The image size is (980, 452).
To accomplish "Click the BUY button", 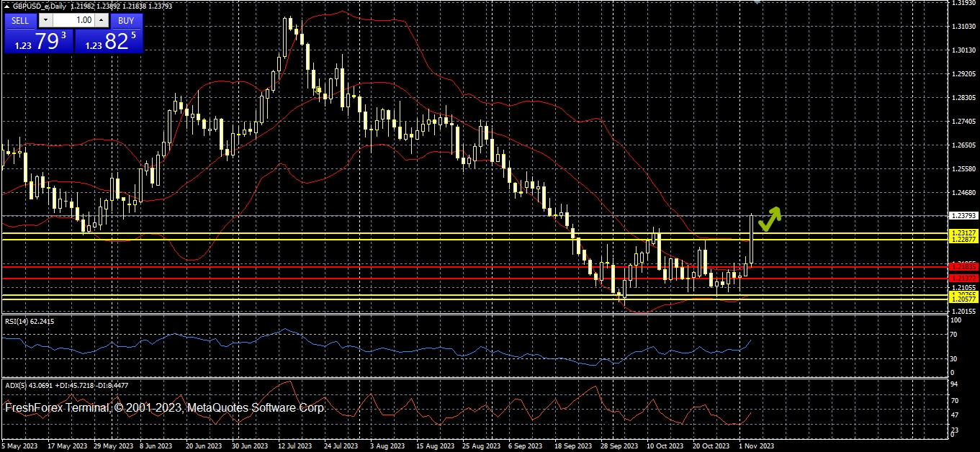I will pyautogui.click(x=126, y=21).
